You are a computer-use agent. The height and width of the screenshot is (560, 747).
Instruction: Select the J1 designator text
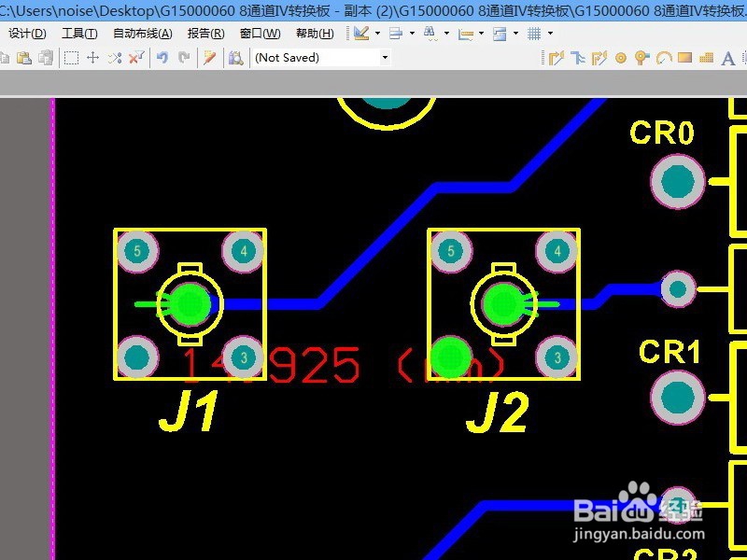point(189,411)
